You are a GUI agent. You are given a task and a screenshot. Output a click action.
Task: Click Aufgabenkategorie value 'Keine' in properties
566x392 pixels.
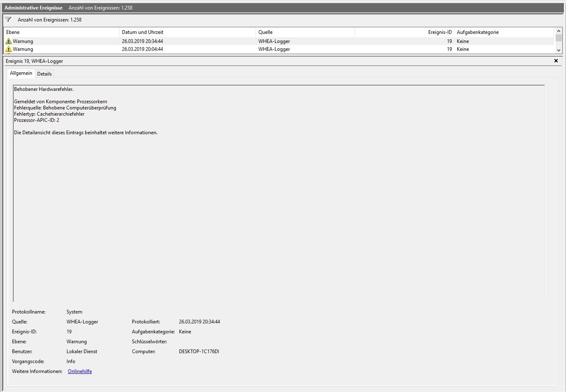click(x=185, y=332)
